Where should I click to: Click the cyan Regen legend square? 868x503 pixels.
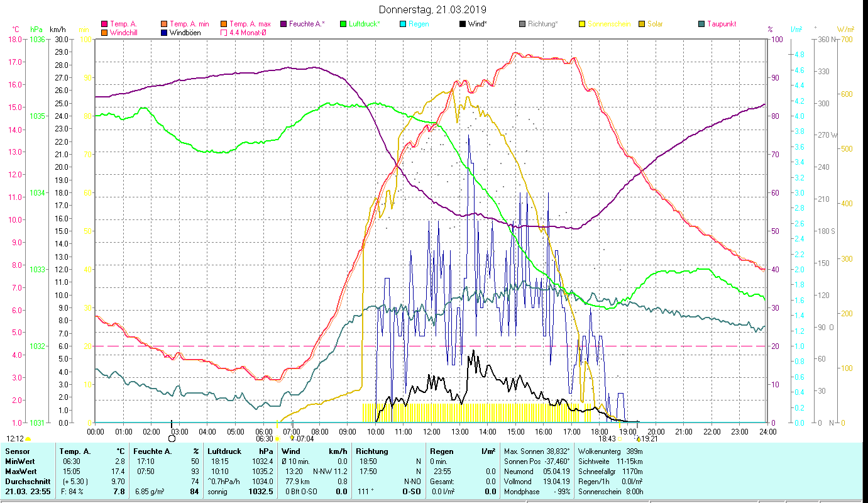point(403,24)
